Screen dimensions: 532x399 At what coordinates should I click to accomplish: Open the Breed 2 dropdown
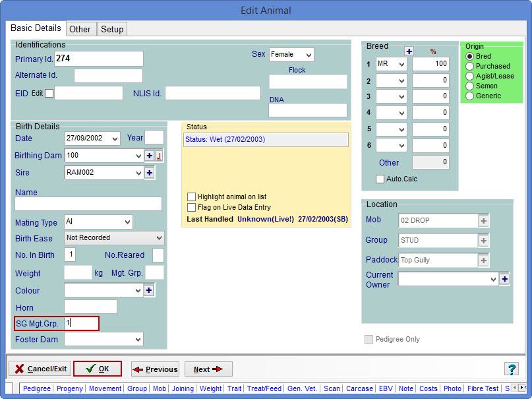401,80
